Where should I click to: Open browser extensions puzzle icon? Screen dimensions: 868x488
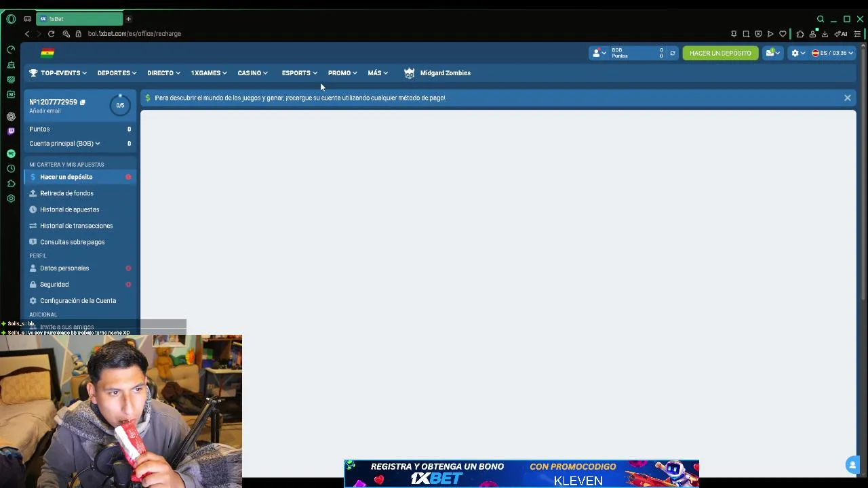point(800,34)
